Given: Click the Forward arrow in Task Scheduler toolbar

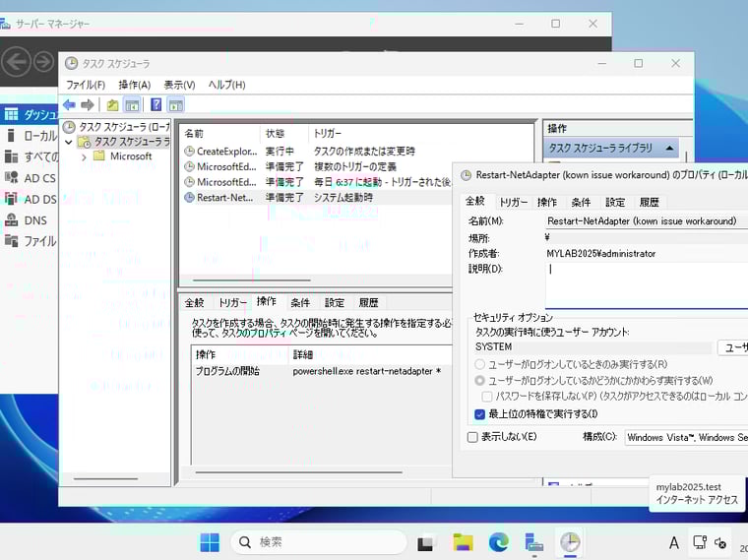Looking at the screenshot, I should click(88, 104).
